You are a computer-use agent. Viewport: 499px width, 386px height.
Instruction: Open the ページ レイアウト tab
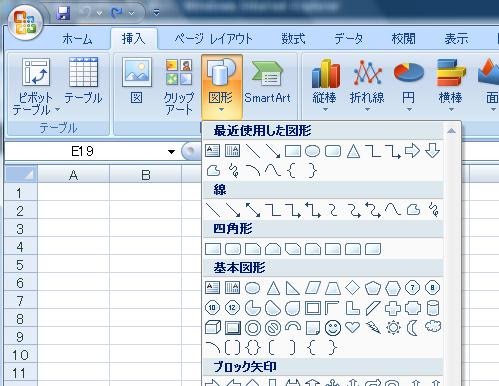213,39
